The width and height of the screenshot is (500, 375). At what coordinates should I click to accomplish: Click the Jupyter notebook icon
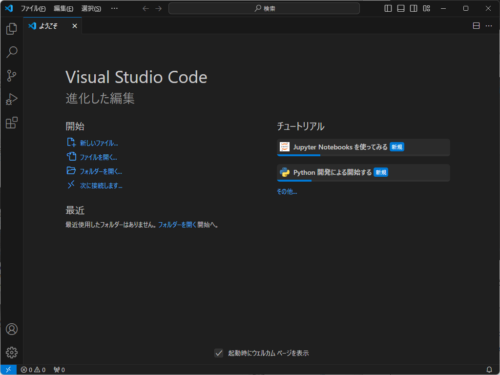tap(285, 147)
